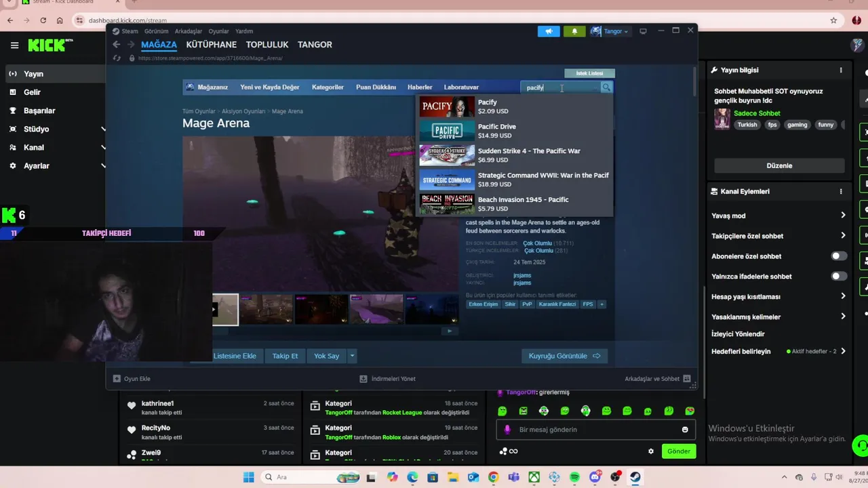Click the Kick logo
Viewport: 868px width, 488px height.
click(47, 45)
